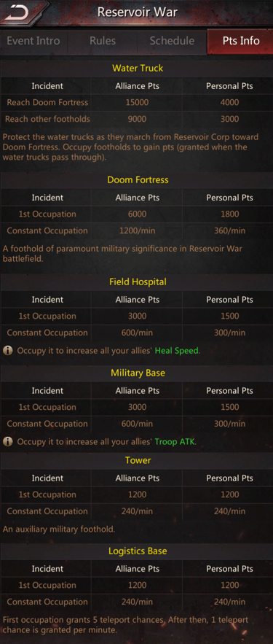Open the Event Intro tab
The height and width of the screenshot is (644, 273).
33,41
